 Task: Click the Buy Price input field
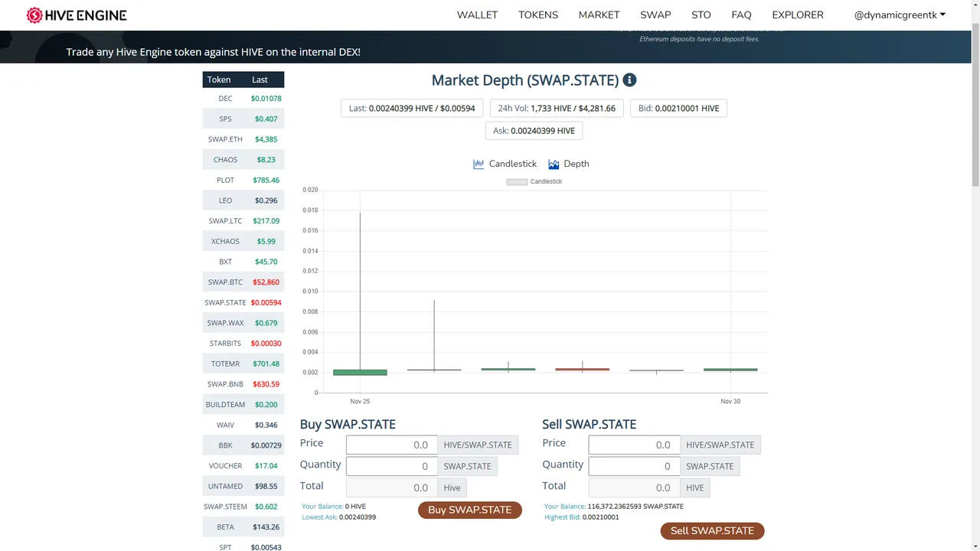tap(391, 445)
